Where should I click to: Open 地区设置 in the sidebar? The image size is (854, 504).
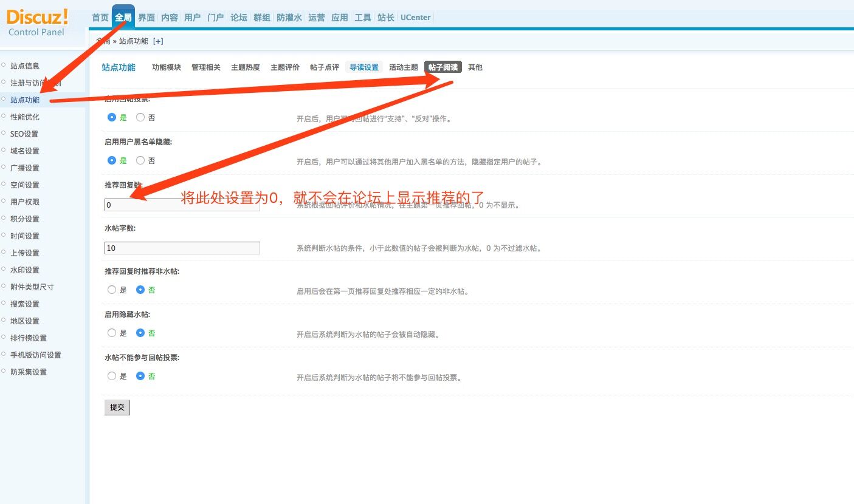coord(25,321)
